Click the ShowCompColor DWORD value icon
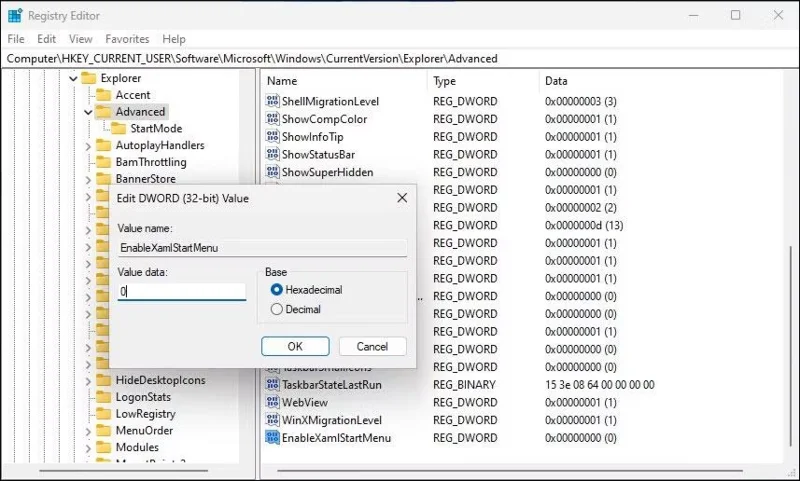Image resolution: width=800 pixels, height=481 pixels. click(x=272, y=119)
